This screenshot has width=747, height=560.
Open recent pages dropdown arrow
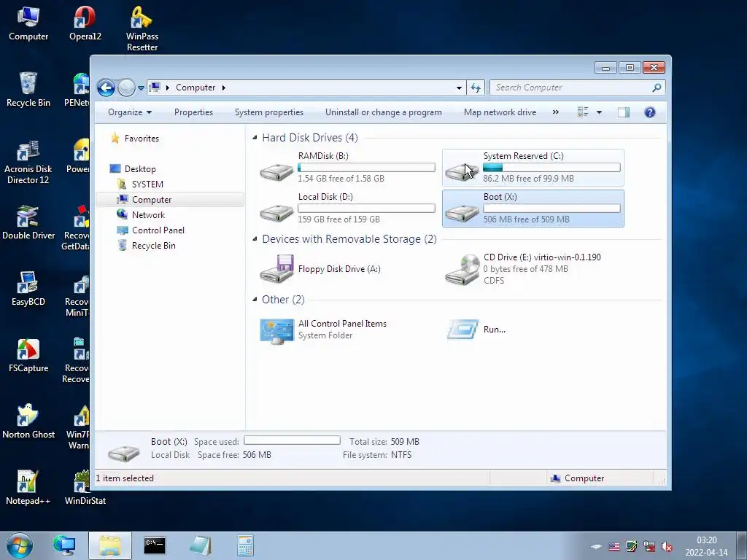(141, 87)
